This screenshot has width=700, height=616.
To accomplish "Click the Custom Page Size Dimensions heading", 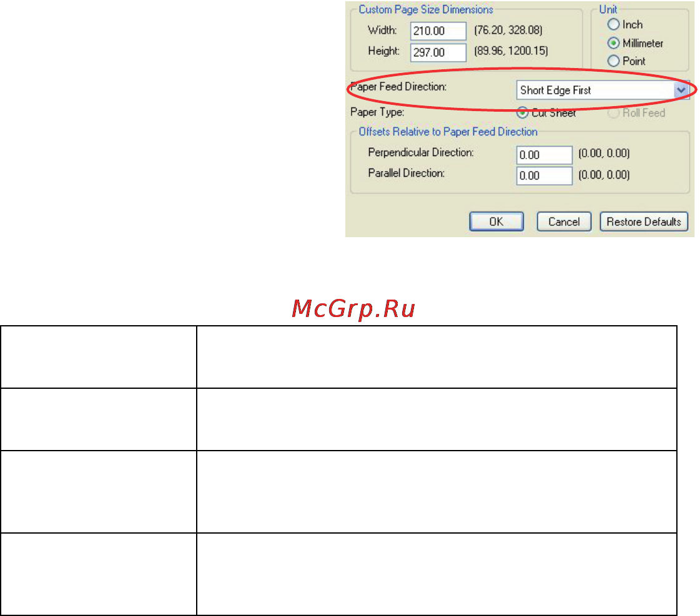I will pos(426,9).
